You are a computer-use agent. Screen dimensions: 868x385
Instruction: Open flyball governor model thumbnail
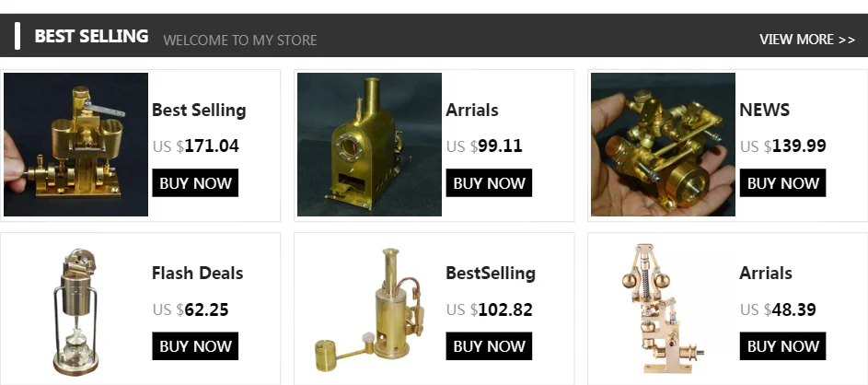point(663,309)
